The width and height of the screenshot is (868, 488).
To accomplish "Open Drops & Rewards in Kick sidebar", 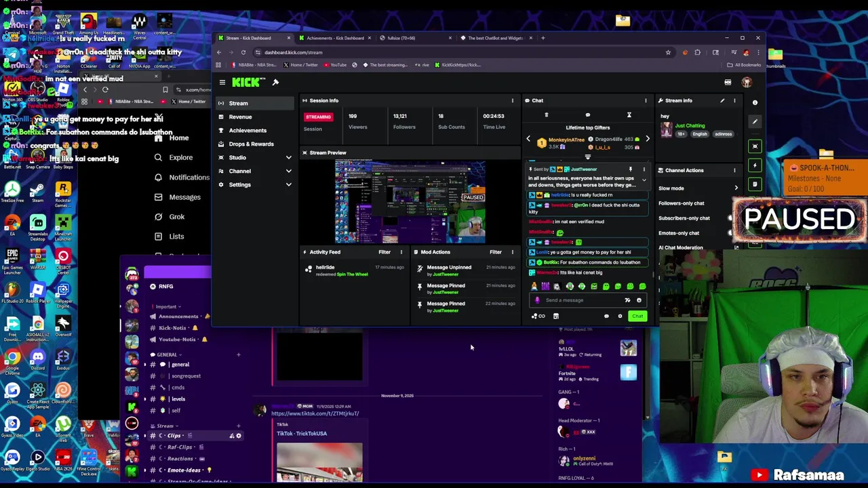I will tap(251, 144).
